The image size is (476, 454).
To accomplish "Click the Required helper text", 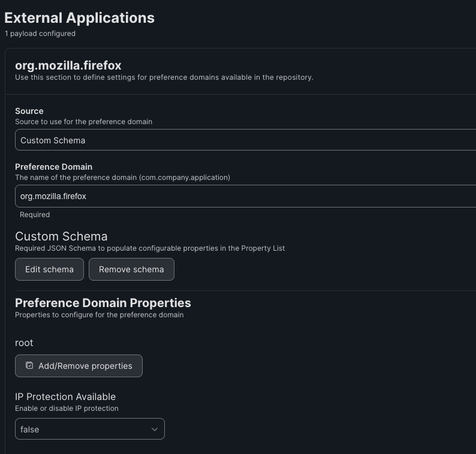I will tap(35, 215).
